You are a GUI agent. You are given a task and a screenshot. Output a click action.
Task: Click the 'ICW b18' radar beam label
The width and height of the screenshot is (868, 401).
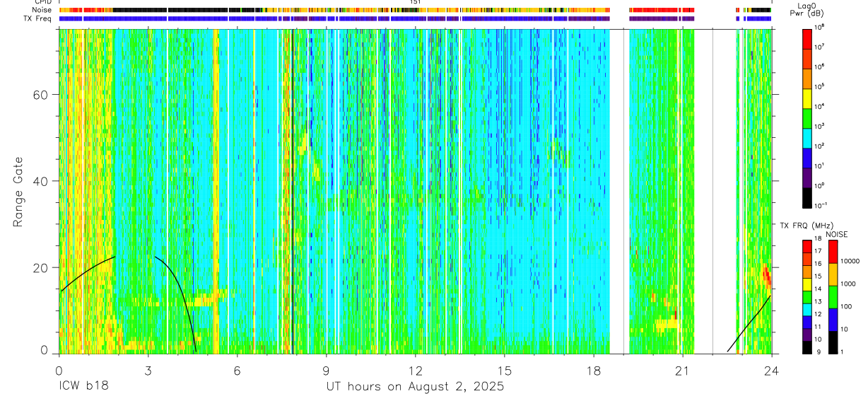click(x=83, y=387)
